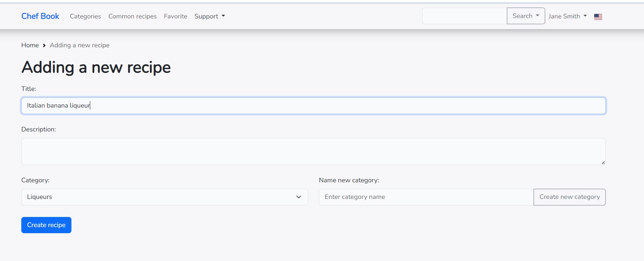
Task: Select the Favorite navigation item
Action: click(175, 16)
